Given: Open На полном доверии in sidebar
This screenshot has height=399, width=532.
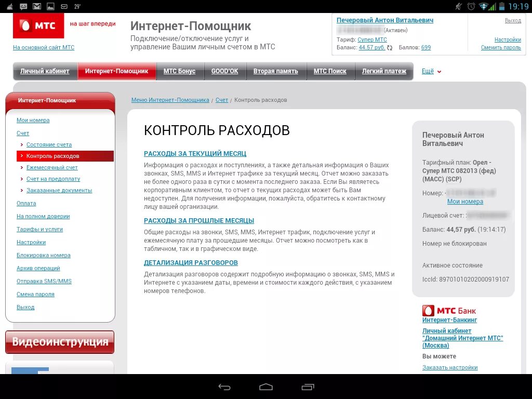Looking at the screenshot, I should pyautogui.click(x=43, y=216).
